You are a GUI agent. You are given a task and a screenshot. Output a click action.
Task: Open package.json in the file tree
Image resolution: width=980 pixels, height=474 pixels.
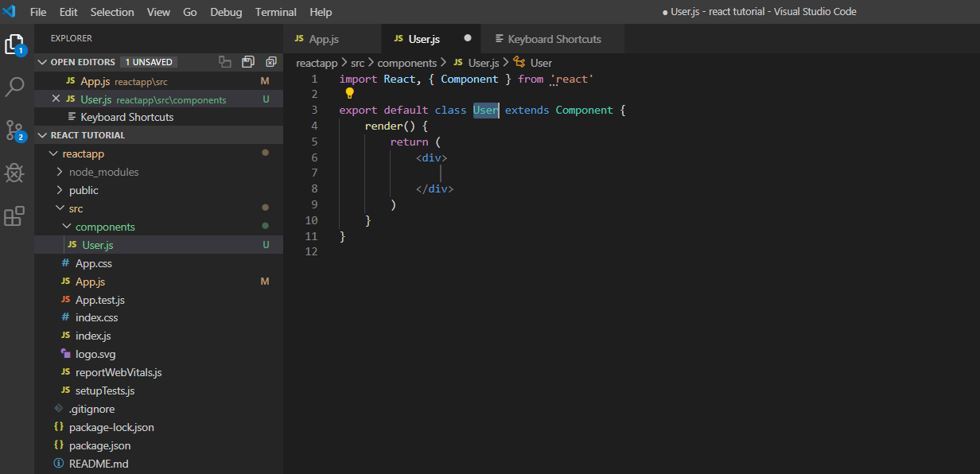[x=99, y=445]
